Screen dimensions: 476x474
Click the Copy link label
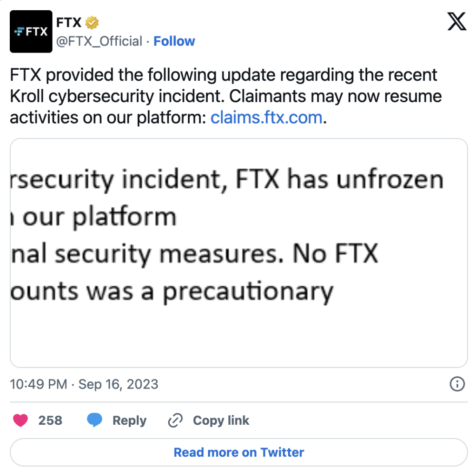pyautogui.click(x=221, y=421)
